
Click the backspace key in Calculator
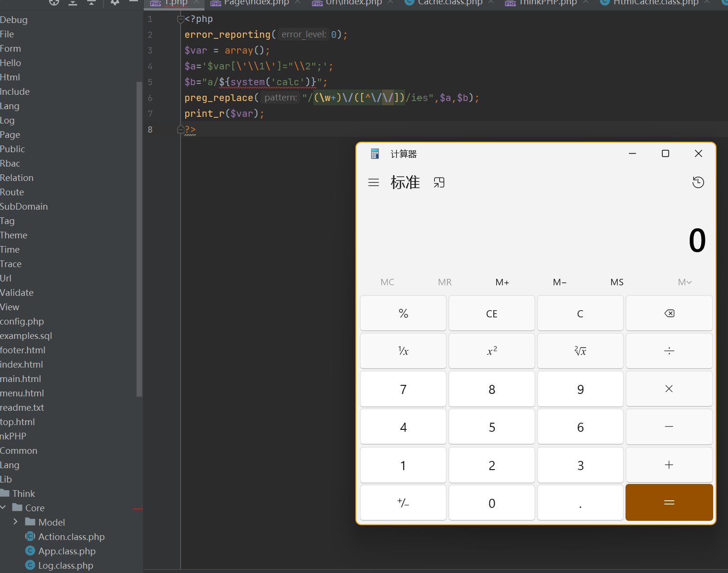(x=669, y=313)
